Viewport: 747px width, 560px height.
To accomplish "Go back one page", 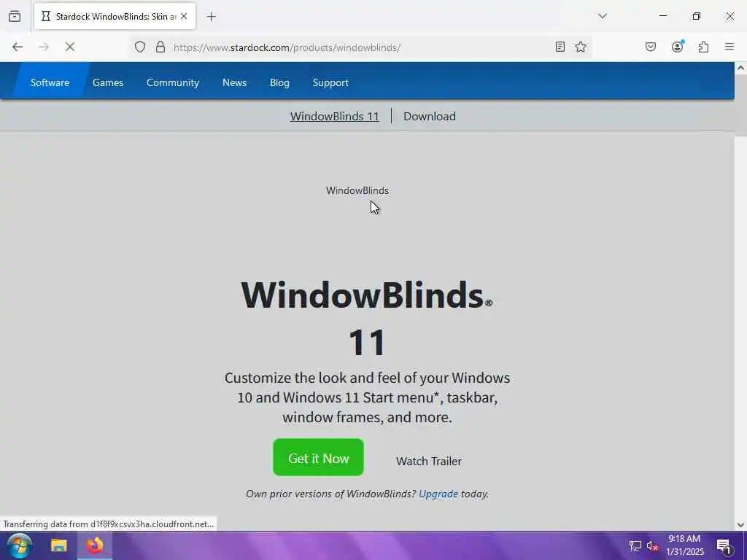I will [18, 47].
